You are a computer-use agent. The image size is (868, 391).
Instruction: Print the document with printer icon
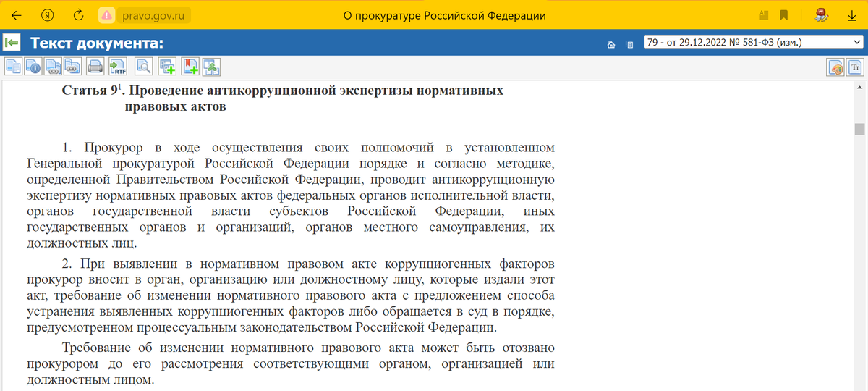pos(95,67)
